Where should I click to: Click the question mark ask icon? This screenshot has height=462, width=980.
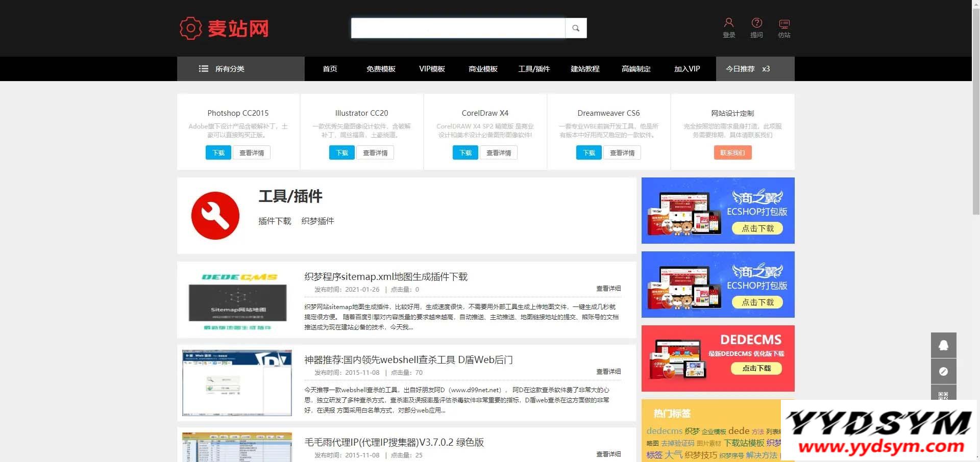point(756,23)
